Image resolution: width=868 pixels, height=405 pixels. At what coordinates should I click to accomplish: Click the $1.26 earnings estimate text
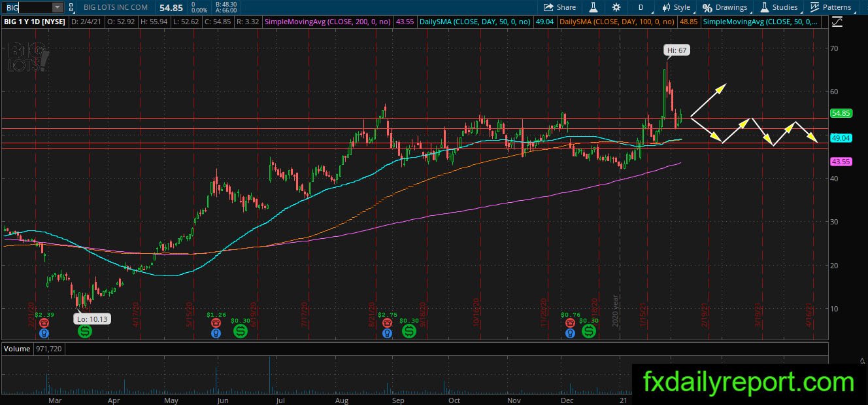[216, 315]
